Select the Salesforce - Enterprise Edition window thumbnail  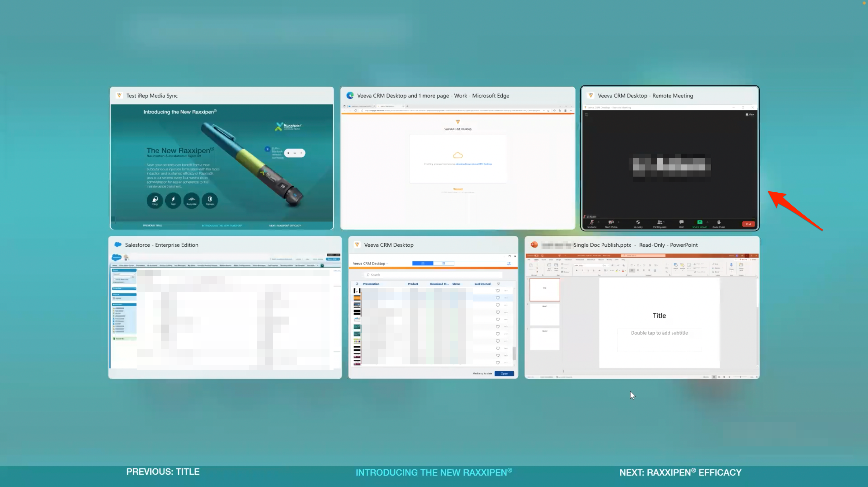pos(225,307)
